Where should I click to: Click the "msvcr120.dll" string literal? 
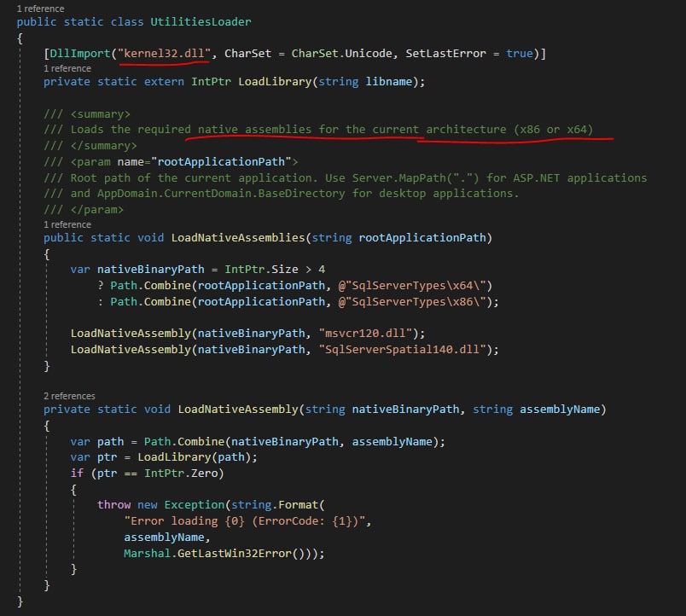coord(365,334)
